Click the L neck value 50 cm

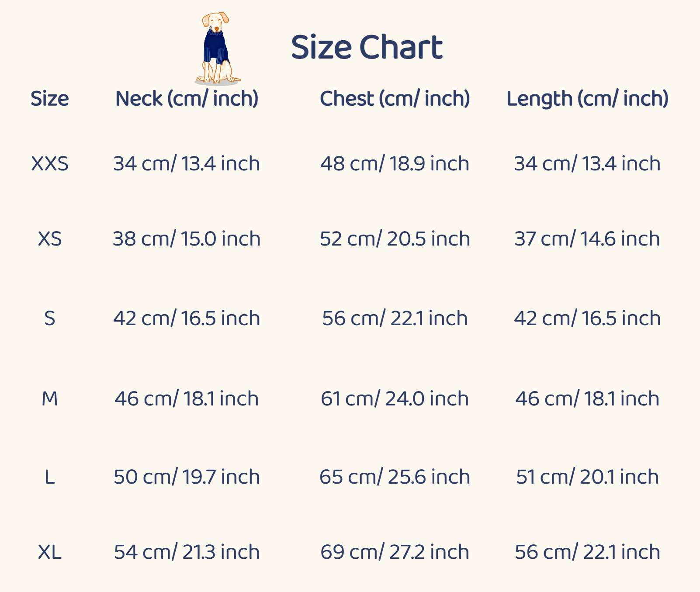point(187,477)
